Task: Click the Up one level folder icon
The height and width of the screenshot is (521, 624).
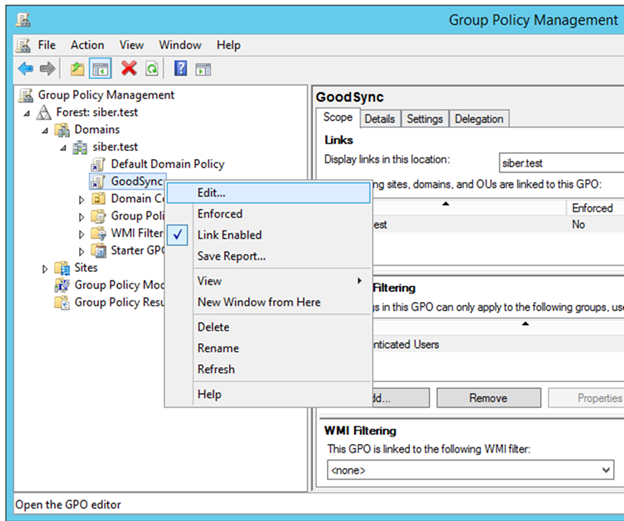Action: 77,69
